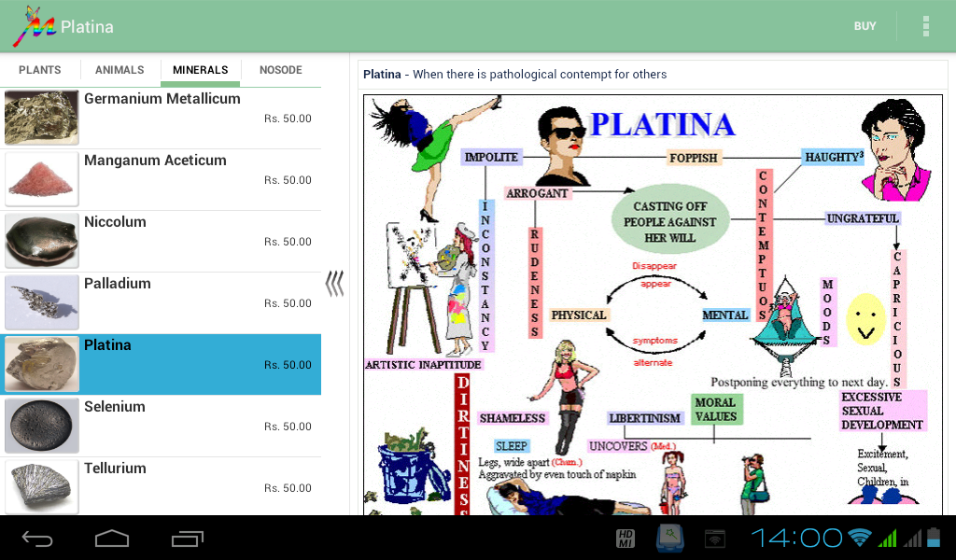Select the MINERALS tab
The height and width of the screenshot is (560, 956).
click(200, 70)
